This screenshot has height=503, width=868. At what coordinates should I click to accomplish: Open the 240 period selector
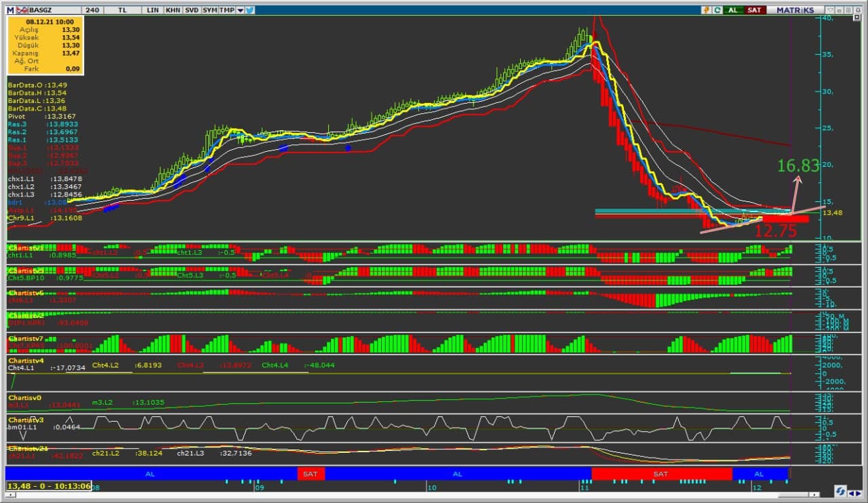pyautogui.click(x=94, y=10)
